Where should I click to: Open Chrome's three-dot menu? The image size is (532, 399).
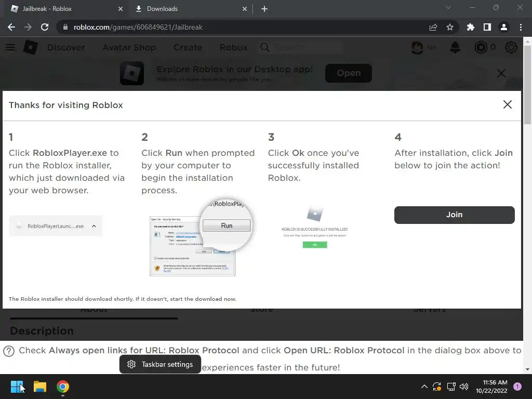point(521,27)
